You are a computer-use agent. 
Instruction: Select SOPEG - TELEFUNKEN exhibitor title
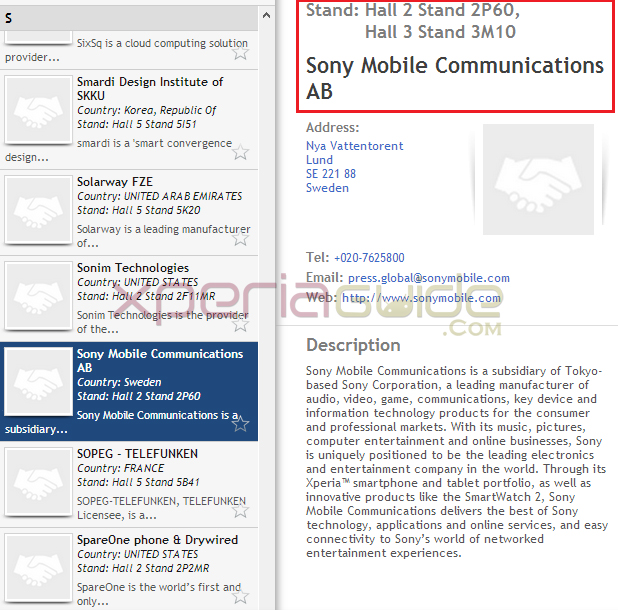[137, 454]
